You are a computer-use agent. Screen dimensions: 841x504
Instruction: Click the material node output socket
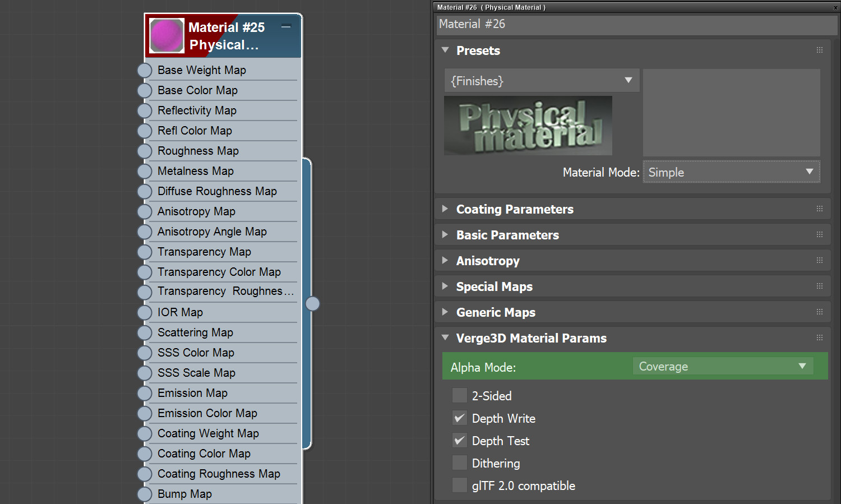[x=312, y=303]
